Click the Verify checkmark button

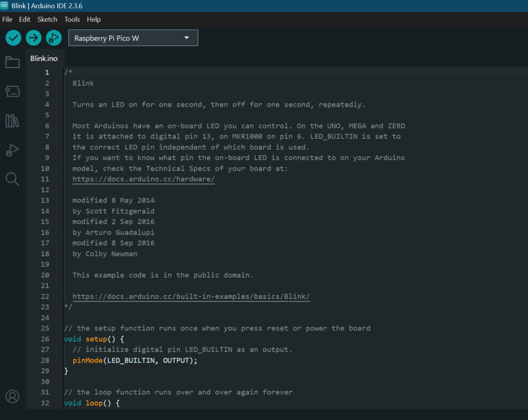click(13, 38)
